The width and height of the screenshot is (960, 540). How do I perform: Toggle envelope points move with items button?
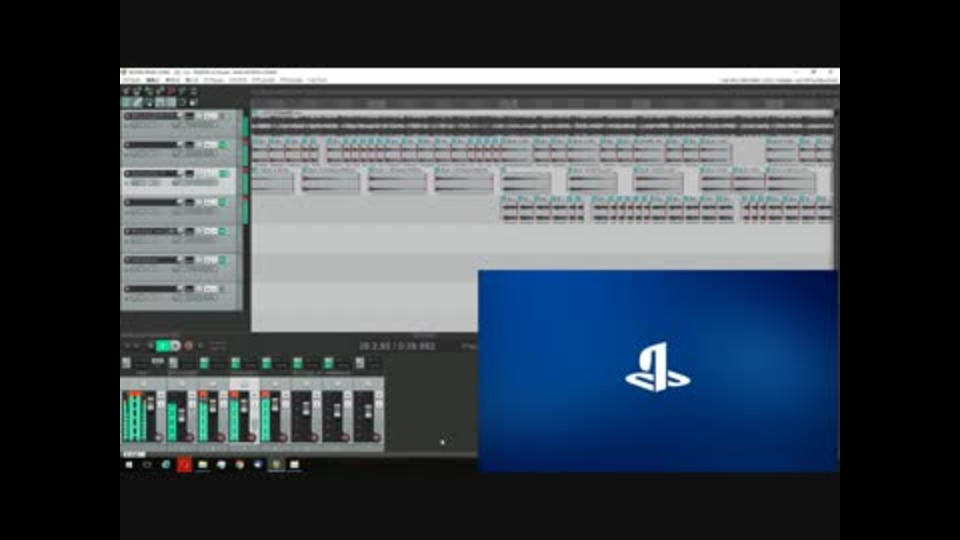coord(160,102)
